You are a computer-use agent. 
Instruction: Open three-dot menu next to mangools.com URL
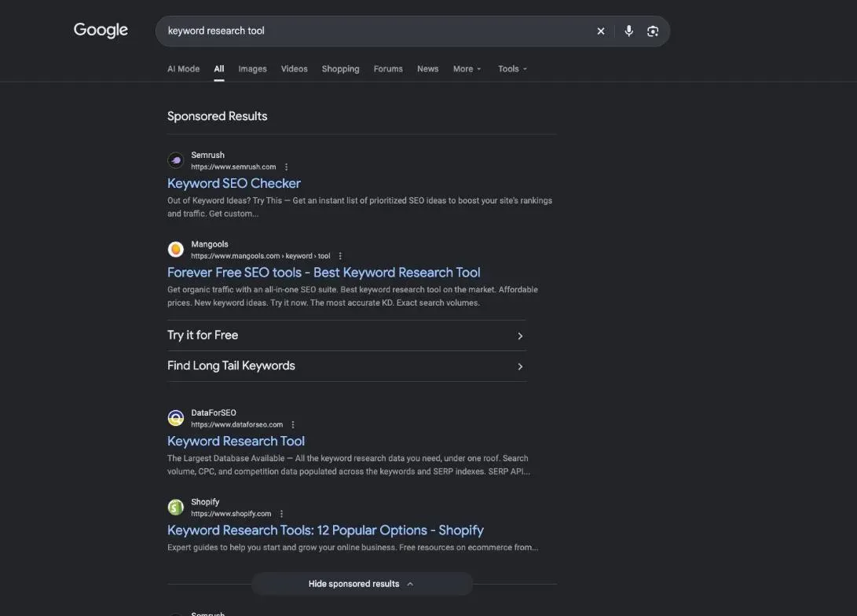[x=340, y=256]
